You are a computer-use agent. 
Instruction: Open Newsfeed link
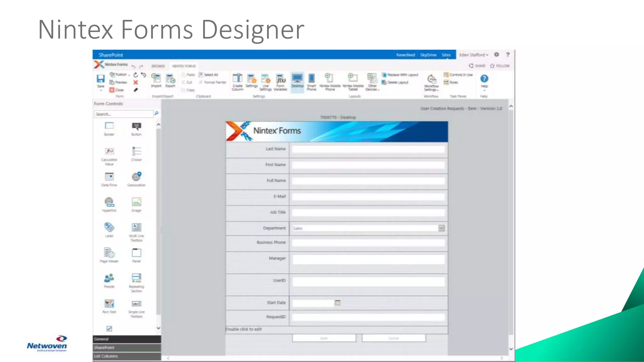click(406, 55)
